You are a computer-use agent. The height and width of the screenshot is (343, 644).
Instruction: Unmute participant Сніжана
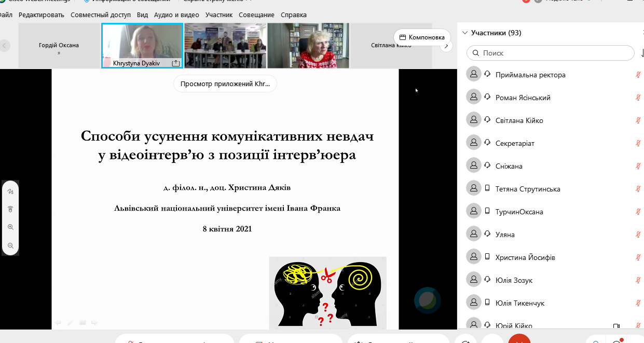click(x=638, y=166)
